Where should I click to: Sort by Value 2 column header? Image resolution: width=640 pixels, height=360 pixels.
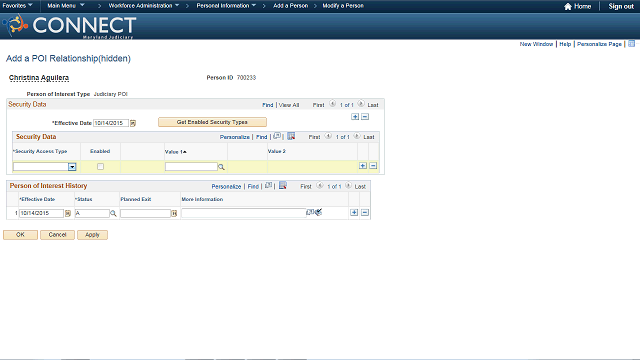276,151
